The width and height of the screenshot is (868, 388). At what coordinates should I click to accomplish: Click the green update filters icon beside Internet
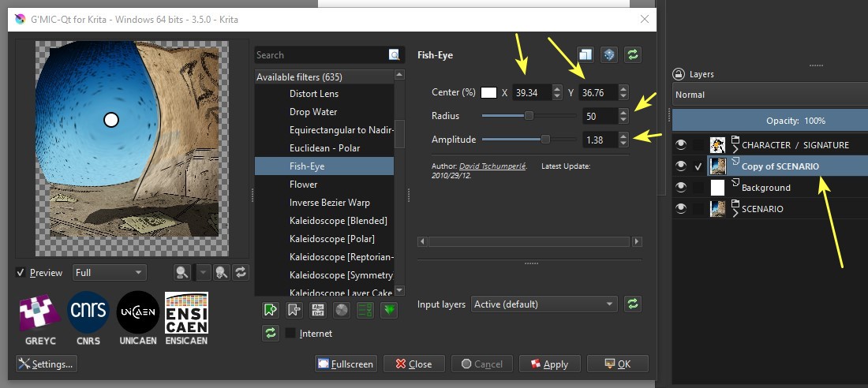point(271,333)
